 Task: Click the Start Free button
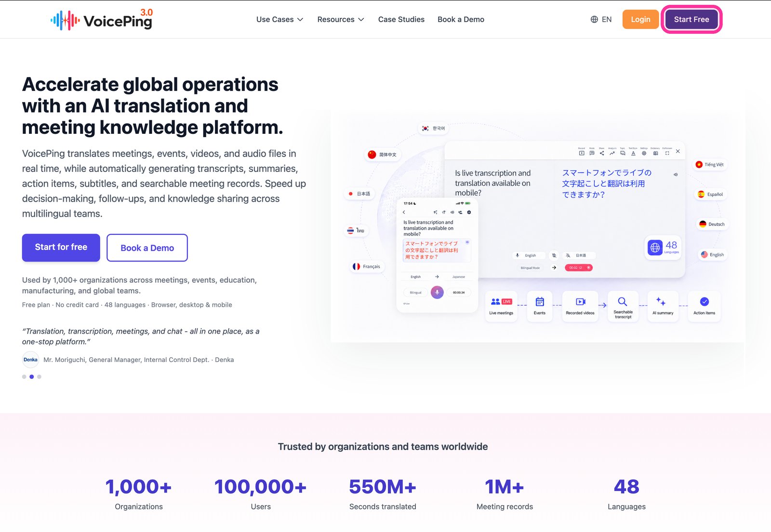(x=691, y=19)
